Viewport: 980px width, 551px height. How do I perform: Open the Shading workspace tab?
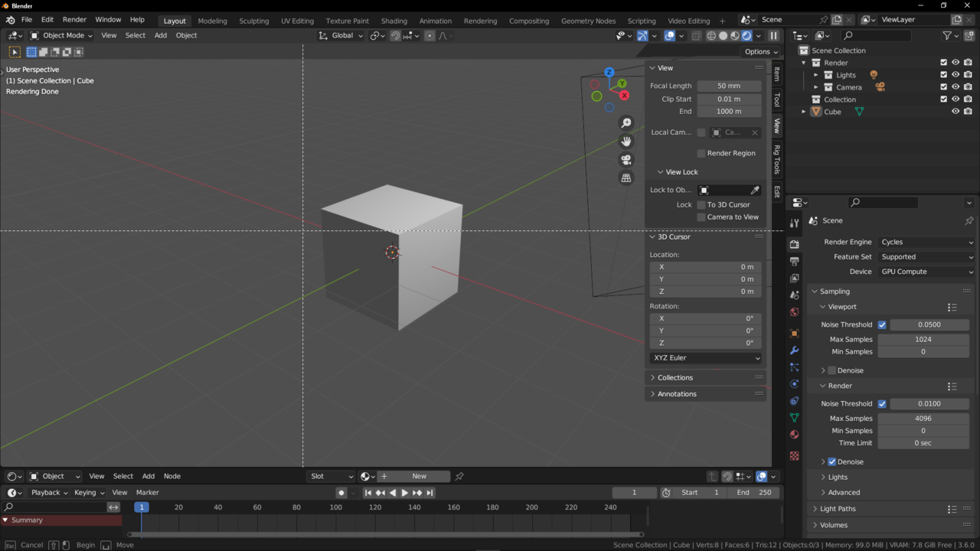point(394,21)
